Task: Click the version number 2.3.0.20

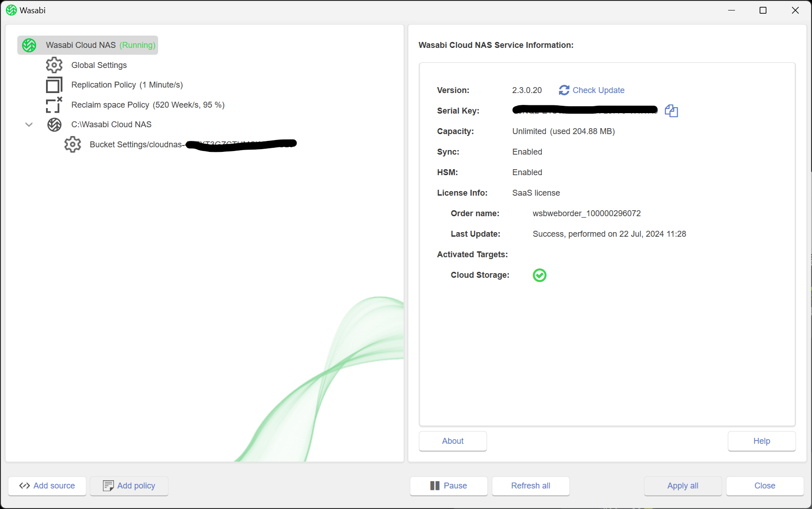Action: 527,90
